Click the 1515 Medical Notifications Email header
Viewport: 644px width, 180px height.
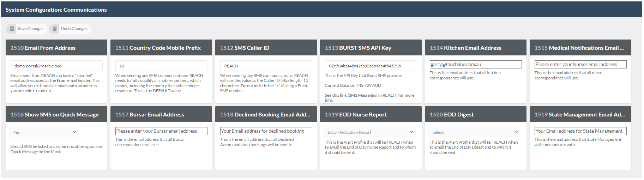[580, 48]
